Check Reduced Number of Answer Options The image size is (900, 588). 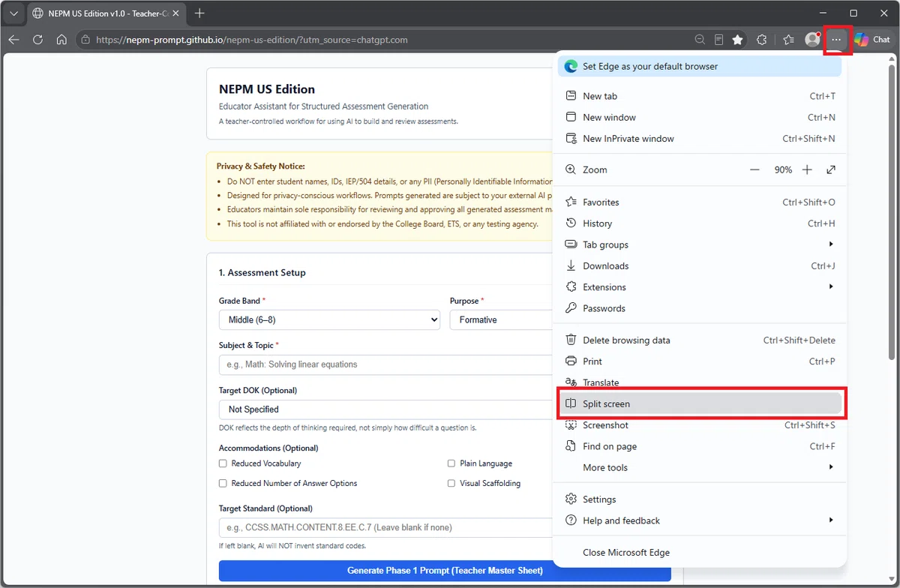pyautogui.click(x=223, y=483)
